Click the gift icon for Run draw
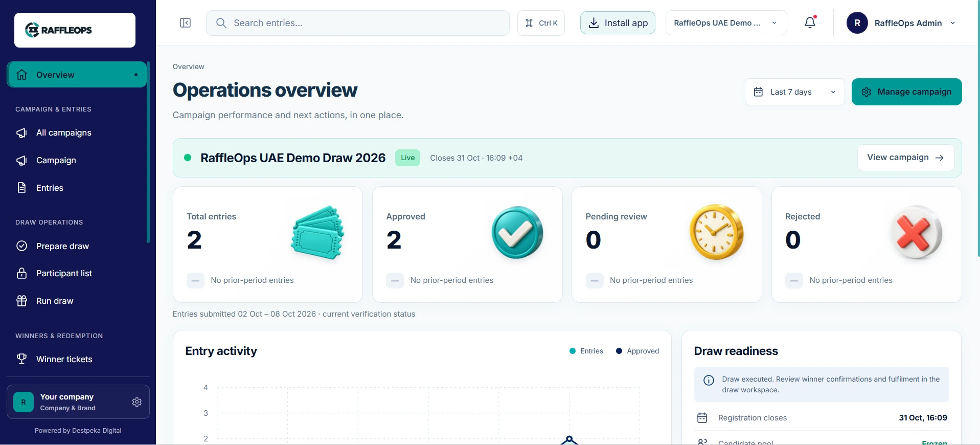Viewport: 980px width, 445px height. tap(21, 301)
